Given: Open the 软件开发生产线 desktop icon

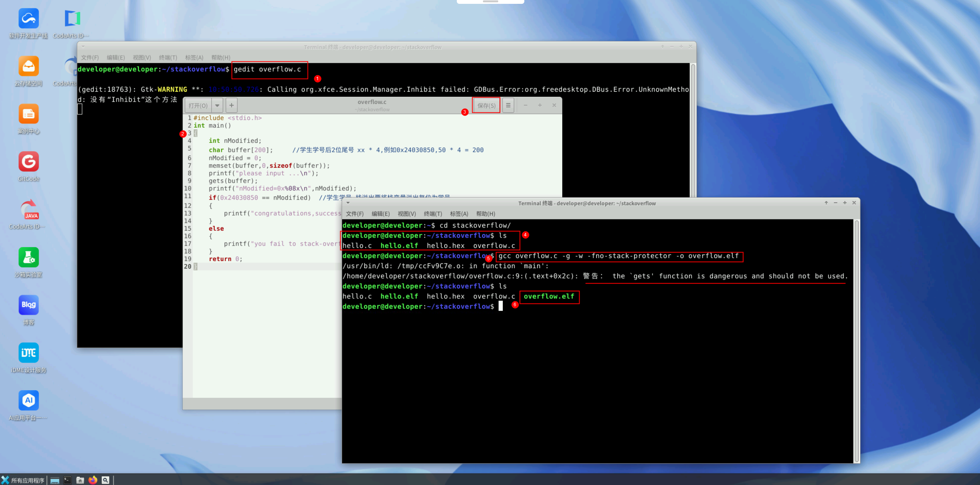Looking at the screenshot, I should [28, 19].
